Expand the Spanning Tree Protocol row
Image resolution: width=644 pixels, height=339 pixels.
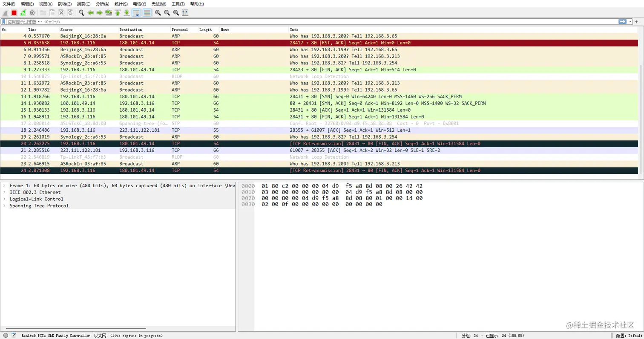(x=4, y=206)
